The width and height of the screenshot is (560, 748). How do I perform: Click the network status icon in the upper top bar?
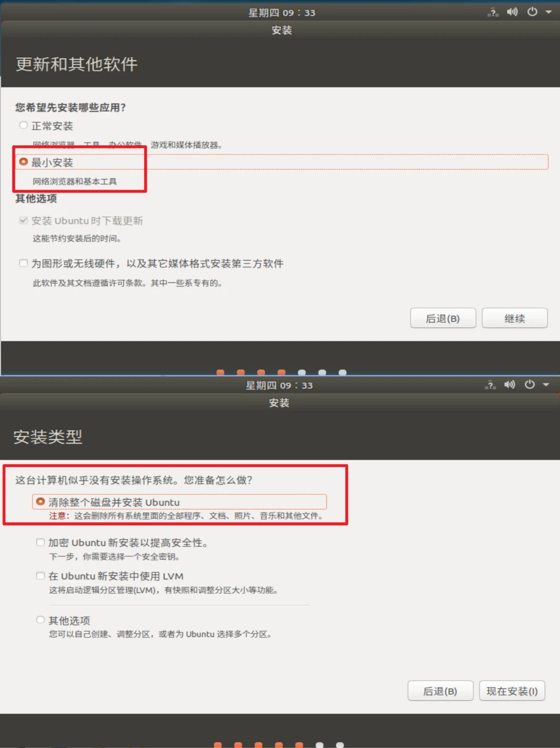(493, 12)
